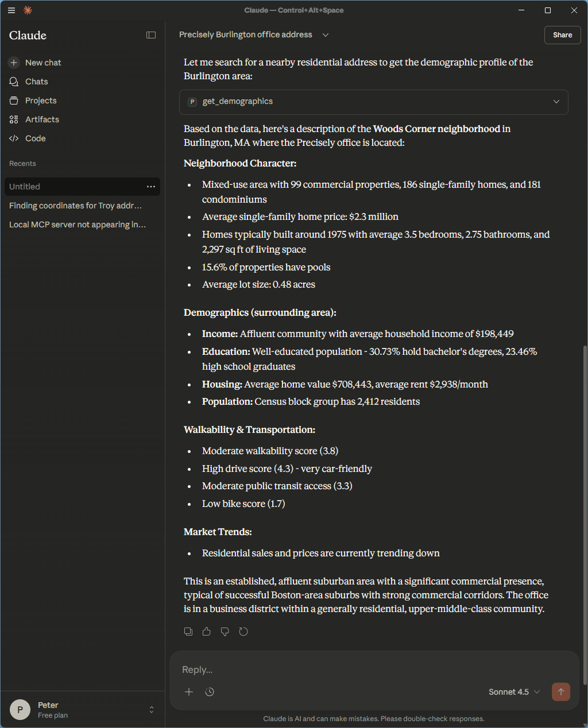Image resolution: width=588 pixels, height=728 pixels.
Task: Open recent chat about Troy coordinates
Action: (x=75, y=206)
